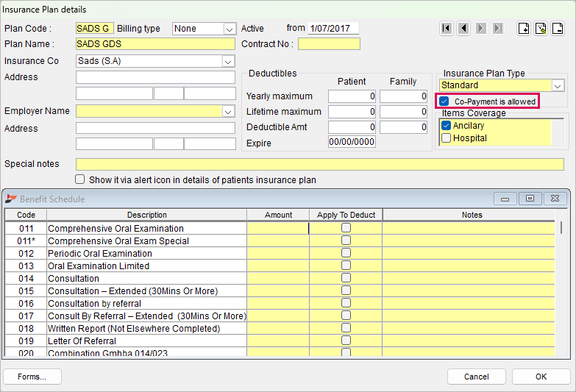Viewport: 576px width, 392px height.
Task: Click the Plan Name field
Action: [x=155, y=43]
